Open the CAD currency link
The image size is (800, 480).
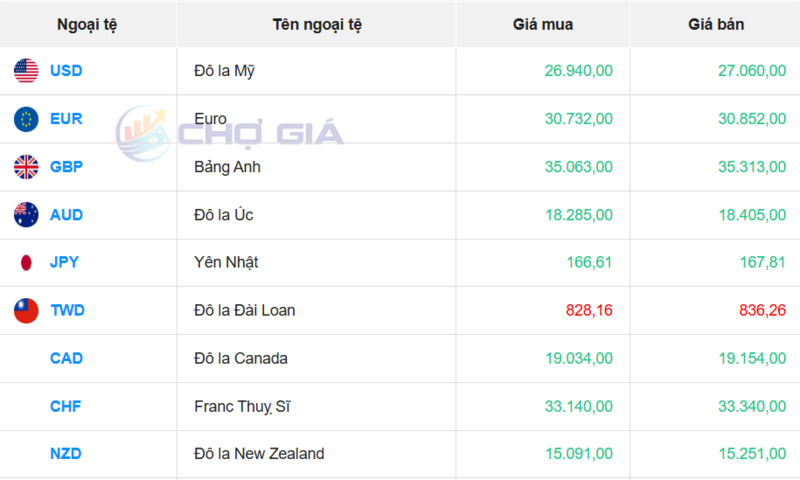[x=66, y=359]
